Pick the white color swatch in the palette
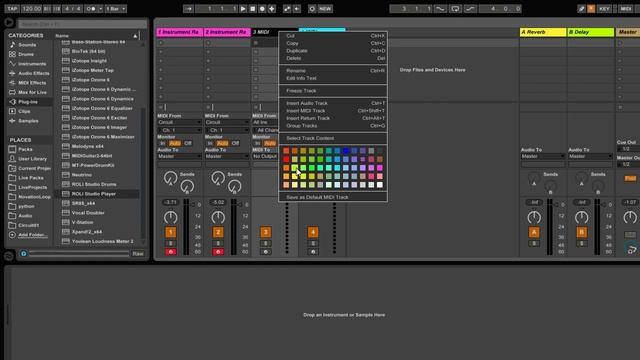 (x=380, y=185)
